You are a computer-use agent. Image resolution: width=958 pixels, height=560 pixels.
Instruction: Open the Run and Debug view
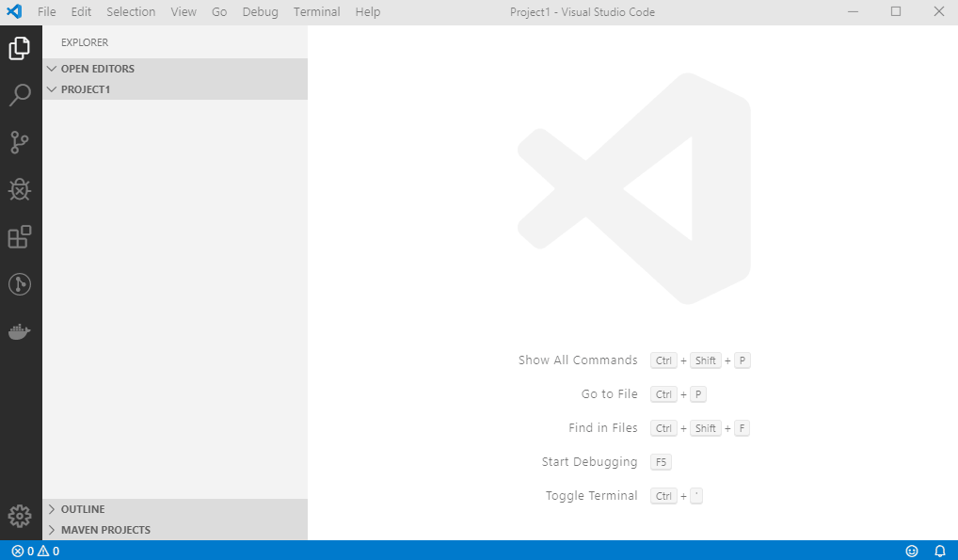(20, 189)
